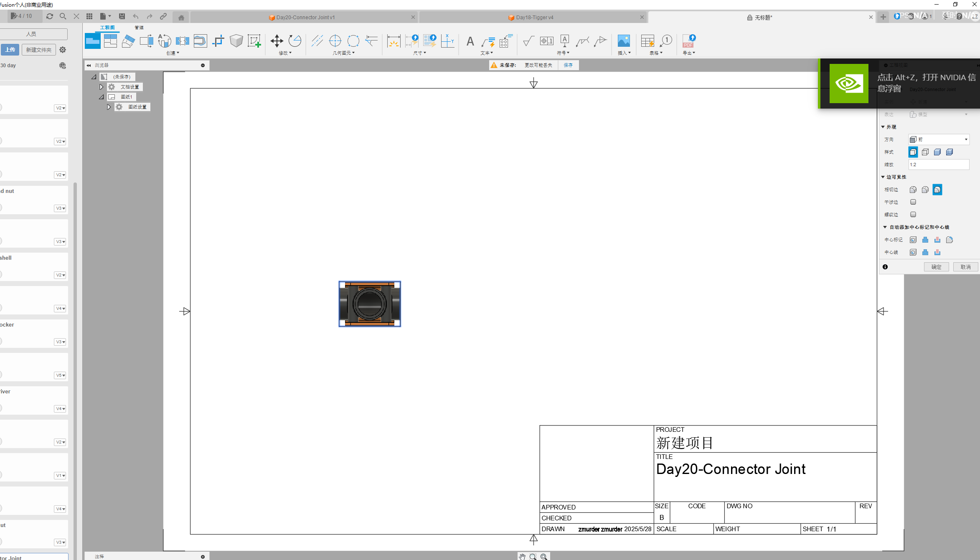980x560 pixels.
Task: Click the Insert Image icon
Action: pos(623,41)
